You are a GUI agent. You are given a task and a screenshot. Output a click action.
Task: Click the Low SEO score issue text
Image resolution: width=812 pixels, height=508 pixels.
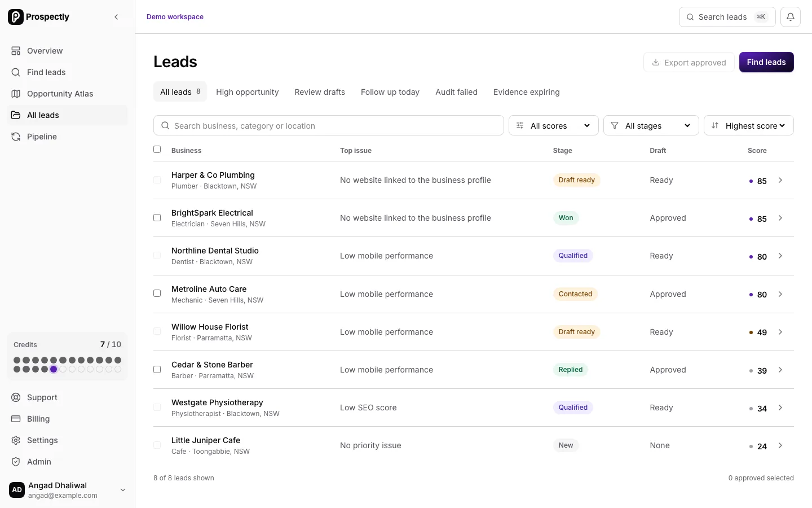pos(368,408)
